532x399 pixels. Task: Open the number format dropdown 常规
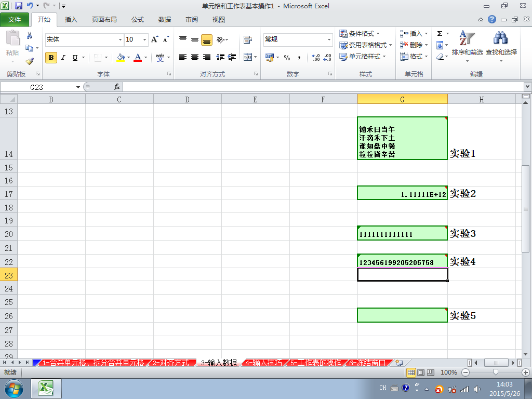pos(329,39)
